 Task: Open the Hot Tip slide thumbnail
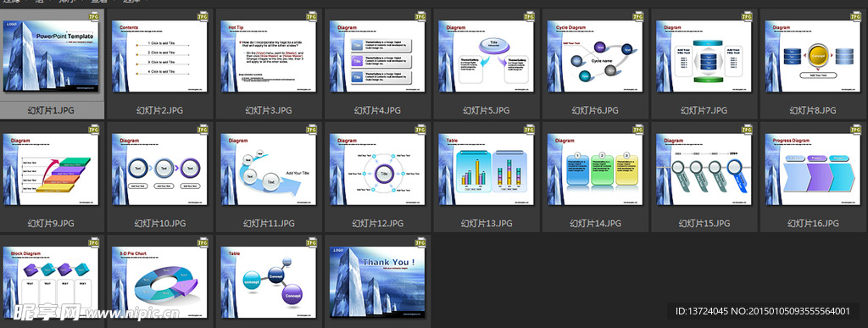pyautogui.click(x=269, y=56)
